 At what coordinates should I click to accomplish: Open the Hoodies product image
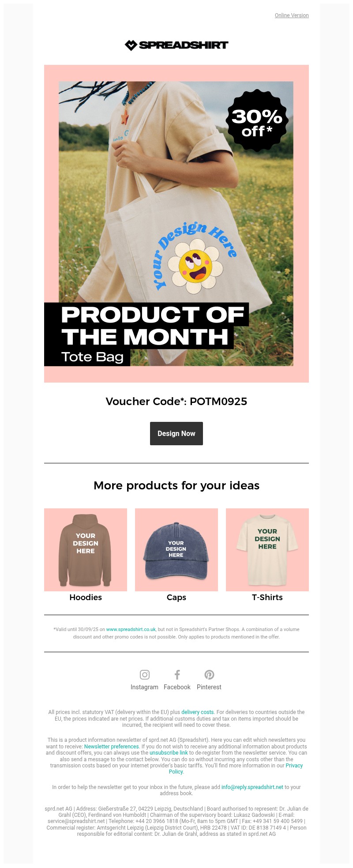86,549
